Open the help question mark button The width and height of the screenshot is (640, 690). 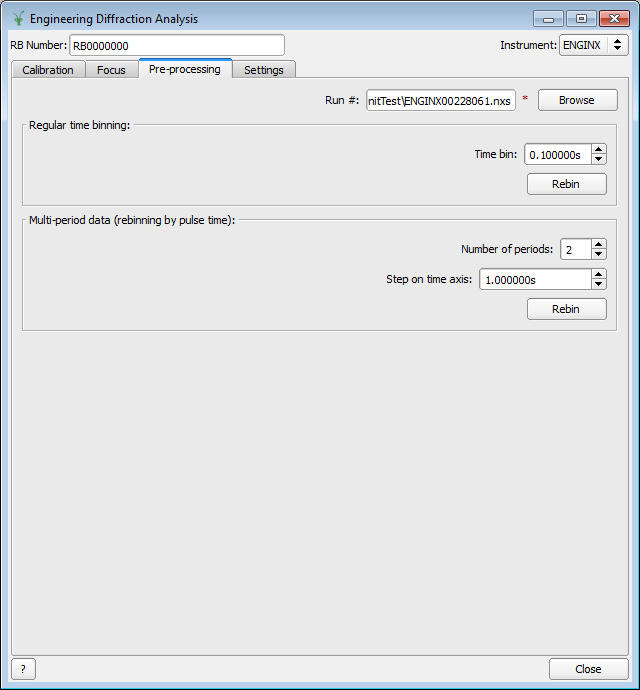pyautogui.click(x=23, y=669)
